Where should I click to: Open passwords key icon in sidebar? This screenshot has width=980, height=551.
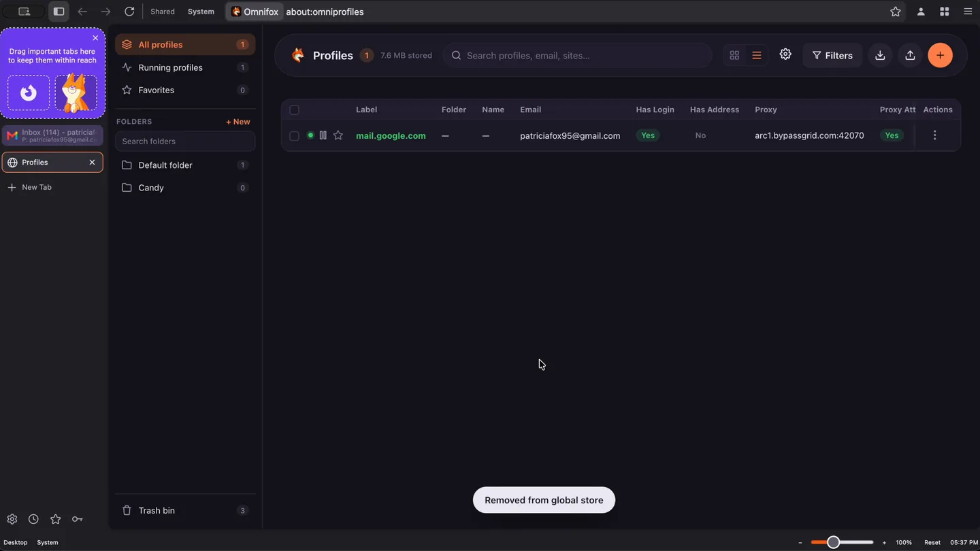tap(78, 519)
